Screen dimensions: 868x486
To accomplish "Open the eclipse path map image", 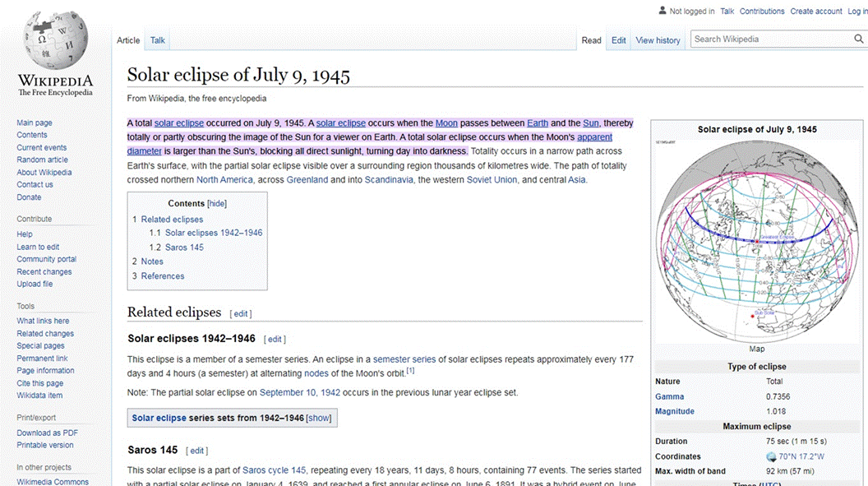I will (x=757, y=240).
